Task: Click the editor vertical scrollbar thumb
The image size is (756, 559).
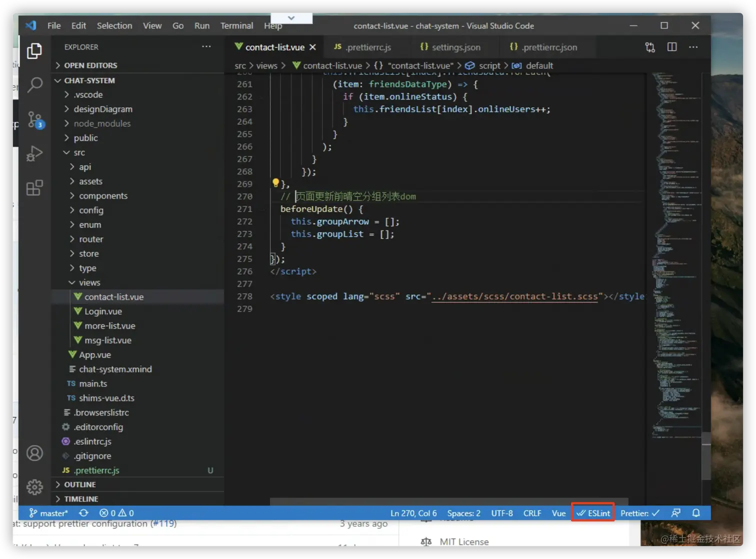Action: click(x=706, y=456)
